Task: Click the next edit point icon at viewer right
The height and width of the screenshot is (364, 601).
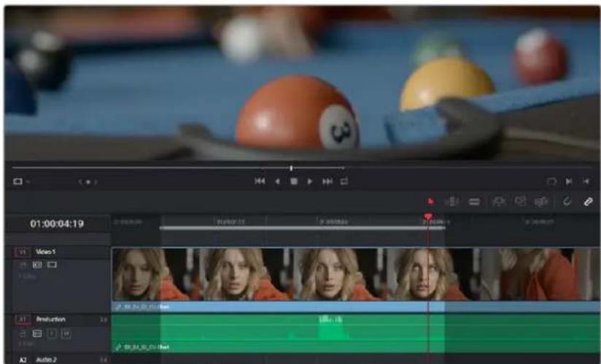Action: point(569,181)
